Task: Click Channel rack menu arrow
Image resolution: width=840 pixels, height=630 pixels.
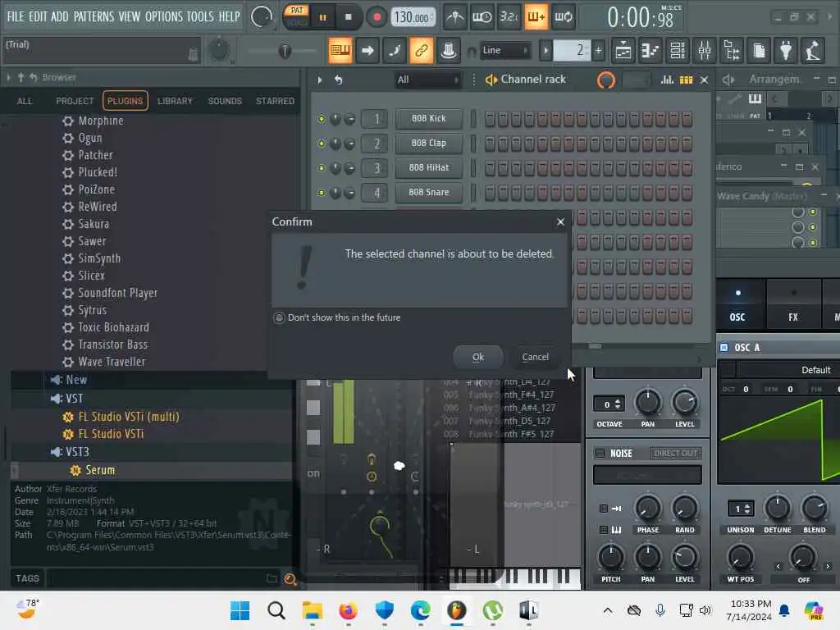Action: click(320, 80)
